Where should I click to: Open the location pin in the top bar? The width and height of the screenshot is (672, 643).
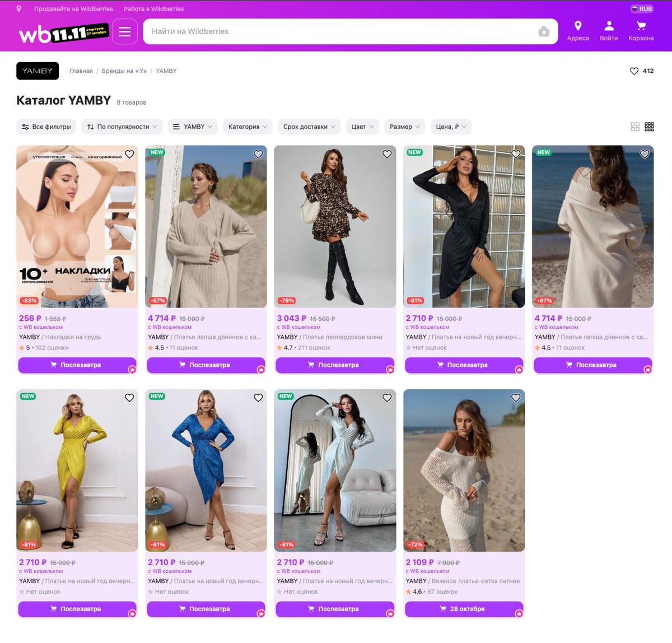pyautogui.click(x=18, y=9)
